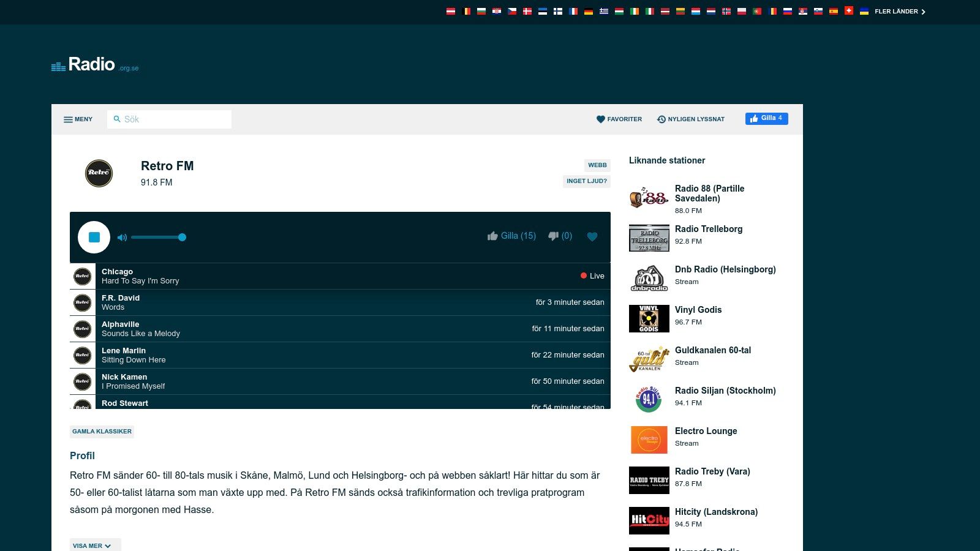The height and width of the screenshot is (551, 980).
Task: Click the Electro Lounge orange logo
Action: point(649,440)
